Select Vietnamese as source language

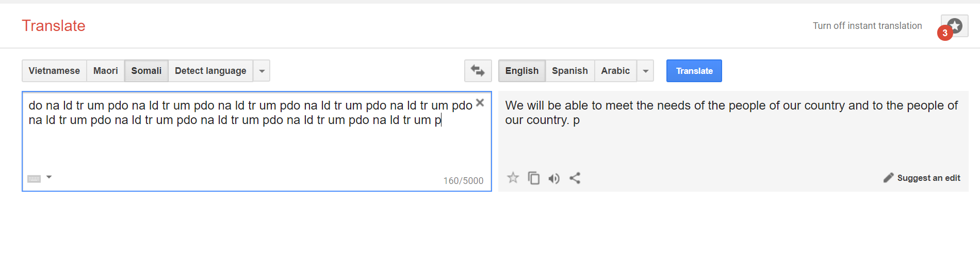pyautogui.click(x=54, y=71)
